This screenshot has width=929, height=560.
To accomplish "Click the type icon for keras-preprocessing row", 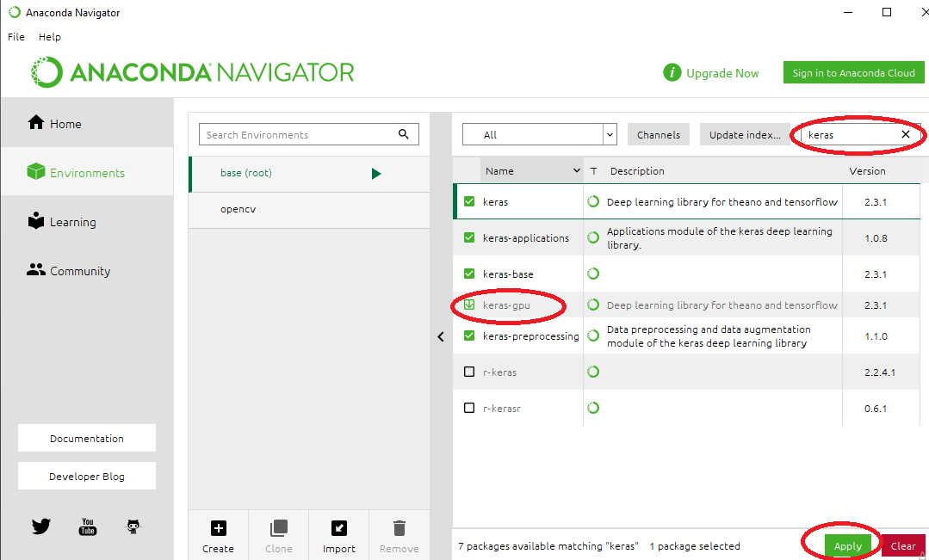I will click(x=593, y=335).
